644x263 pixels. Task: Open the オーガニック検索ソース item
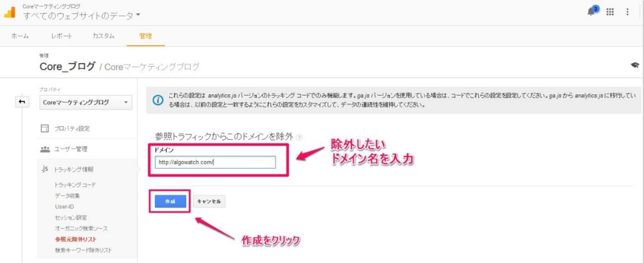81,228
